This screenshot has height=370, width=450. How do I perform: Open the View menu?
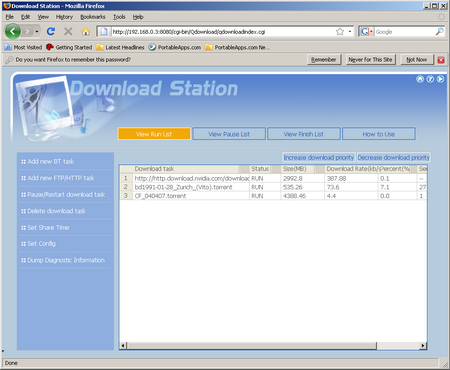pos(43,17)
